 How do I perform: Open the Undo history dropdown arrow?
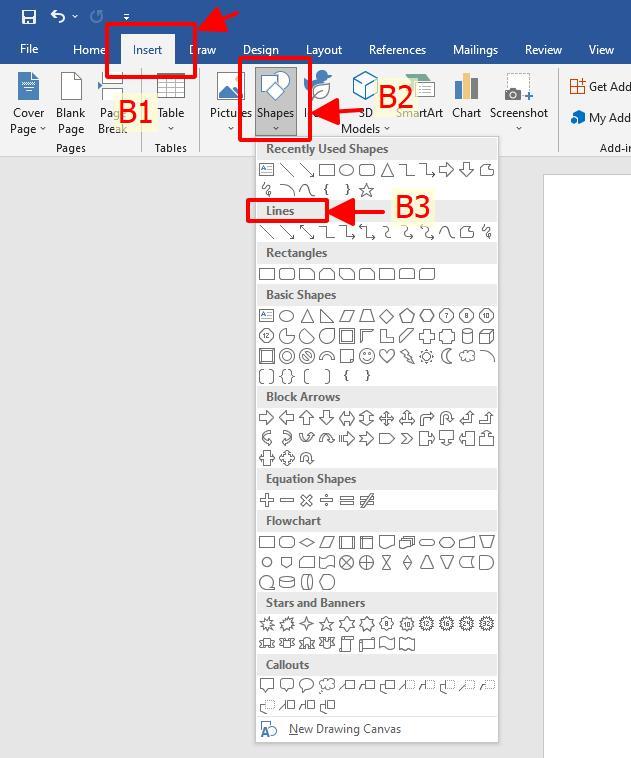click(x=75, y=17)
